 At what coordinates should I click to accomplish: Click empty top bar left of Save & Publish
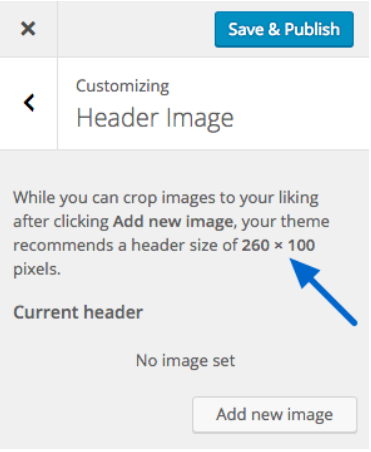(x=136, y=29)
